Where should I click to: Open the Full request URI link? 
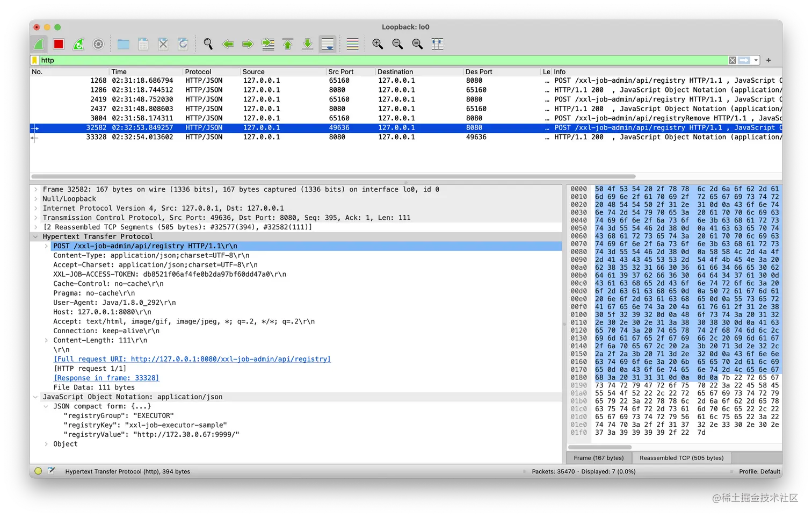(192, 359)
